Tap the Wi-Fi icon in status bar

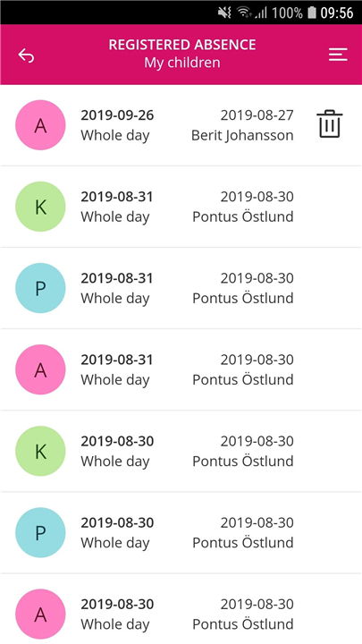click(x=244, y=13)
